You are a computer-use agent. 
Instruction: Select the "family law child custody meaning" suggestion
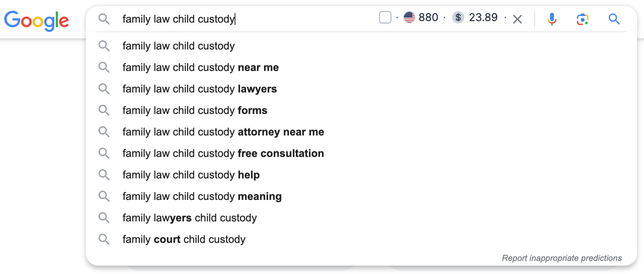[x=202, y=196]
